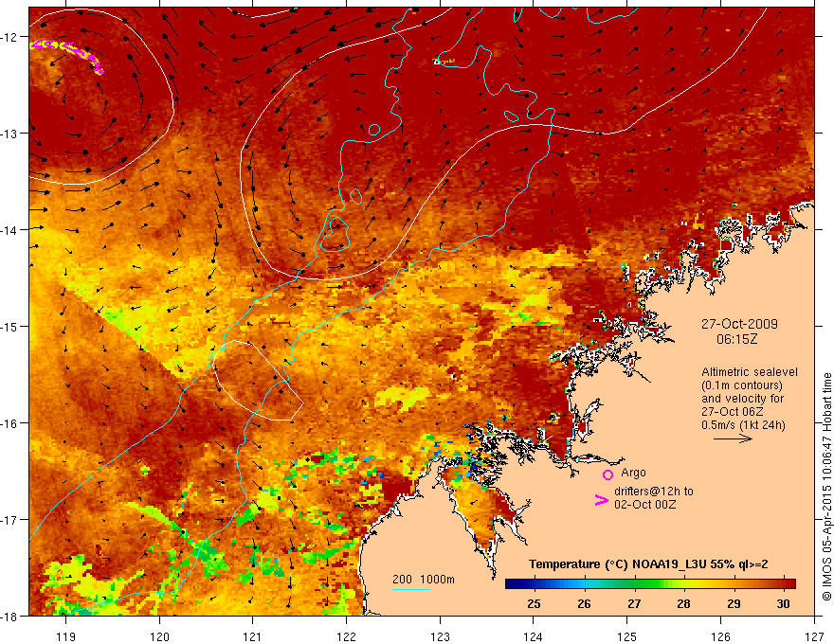Click the '0.5m/s (1kt 24h)' scale text
The image size is (834, 644).
pos(743,425)
